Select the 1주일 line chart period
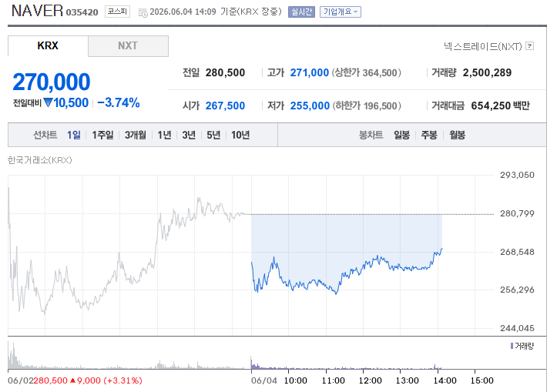The height and width of the screenshot is (392, 547). click(102, 135)
